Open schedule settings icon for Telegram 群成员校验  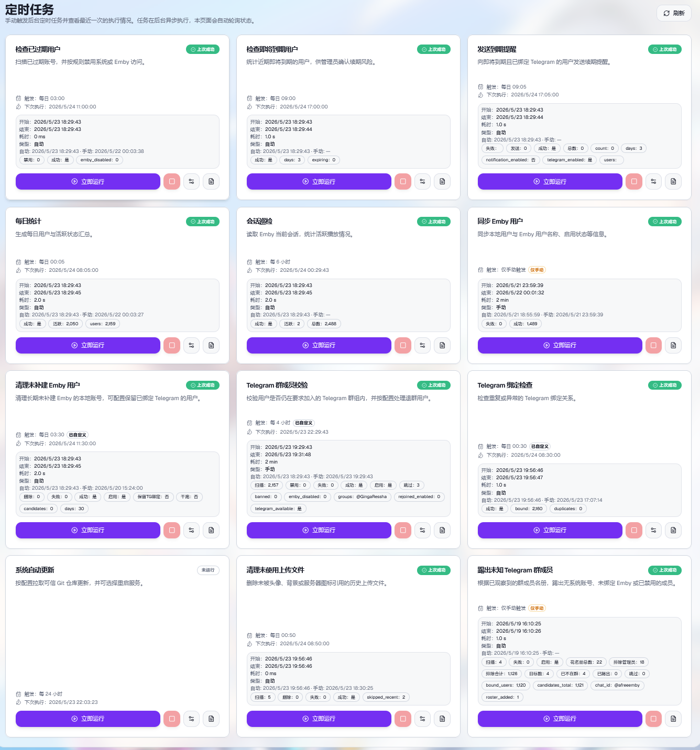coord(422,530)
